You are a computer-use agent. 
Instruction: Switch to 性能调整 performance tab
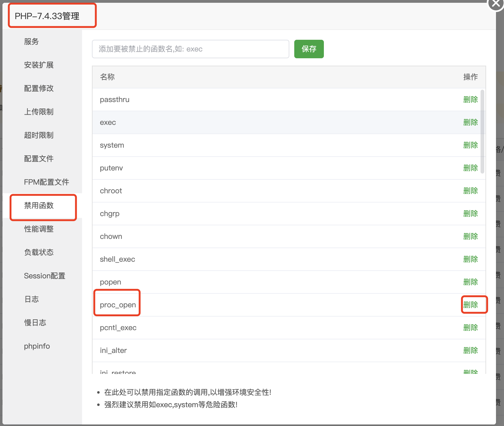39,229
